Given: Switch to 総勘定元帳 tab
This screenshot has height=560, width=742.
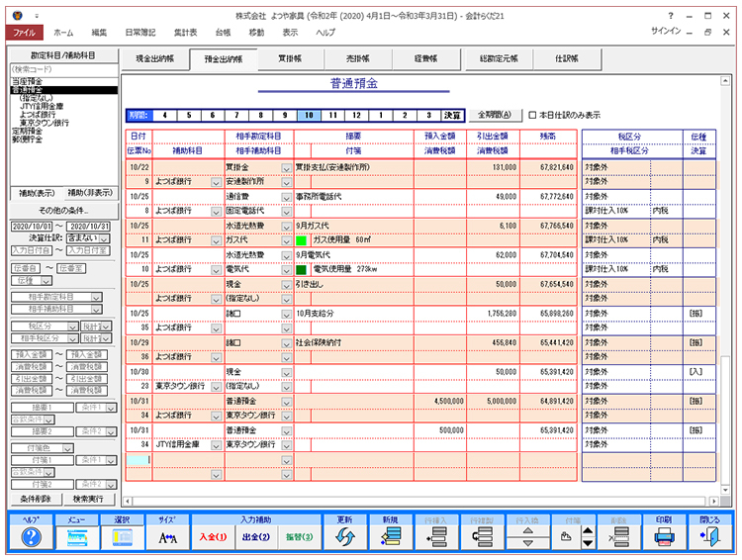Looking at the screenshot, I should (x=499, y=58).
